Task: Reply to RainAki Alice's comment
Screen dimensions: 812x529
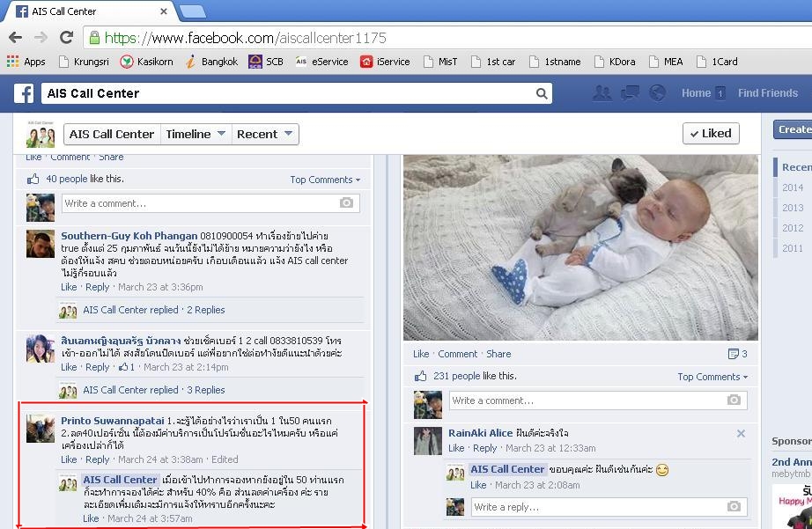Action: point(484,448)
